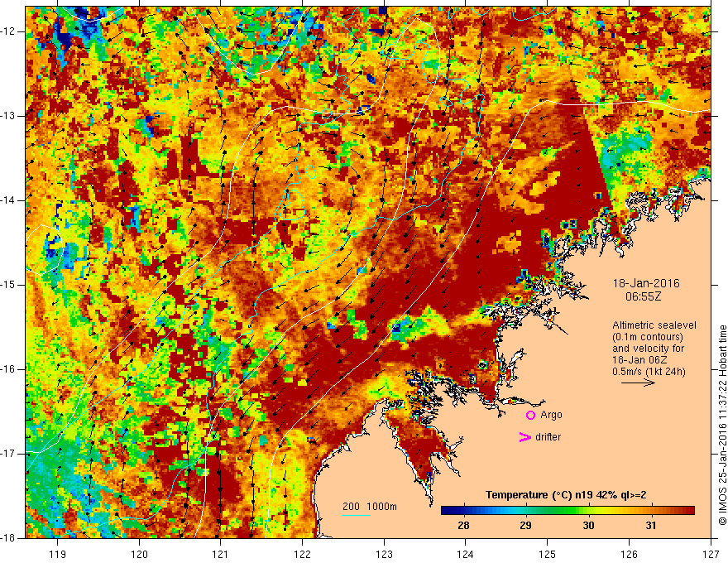Click the 'Temperature (°C) n19 42% ql>=2' title
The height and width of the screenshot is (563, 728).
coord(566,495)
